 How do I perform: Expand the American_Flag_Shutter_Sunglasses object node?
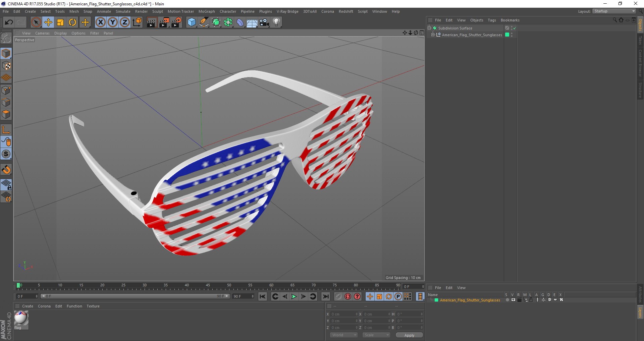coord(433,35)
